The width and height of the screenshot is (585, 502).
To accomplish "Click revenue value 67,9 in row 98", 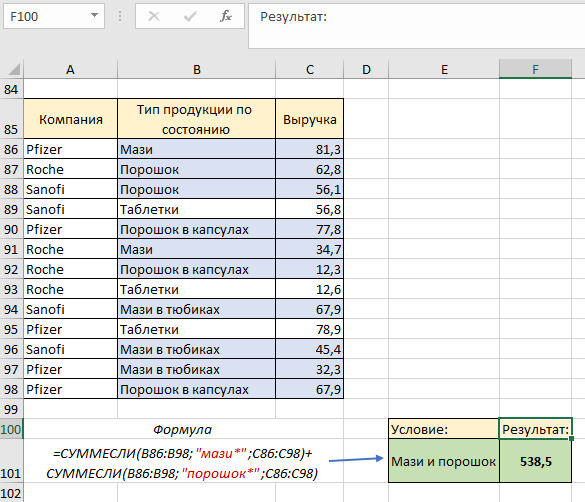I will point(310,389).
